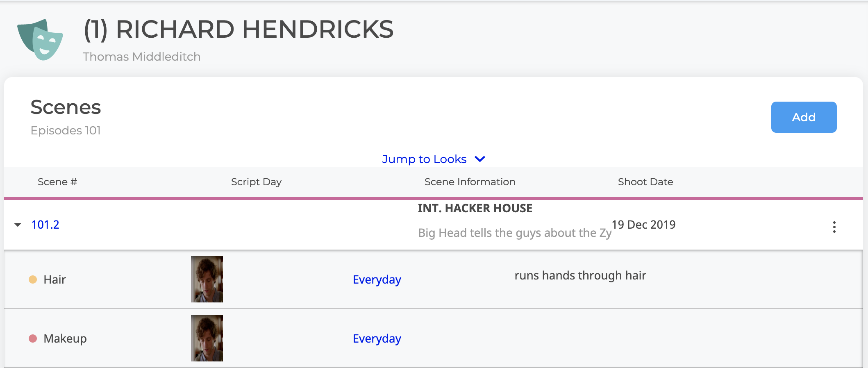This screenshot has height=368, width=868.
Task: Click the Scene Information column header
Action: [x=470, y=182]
